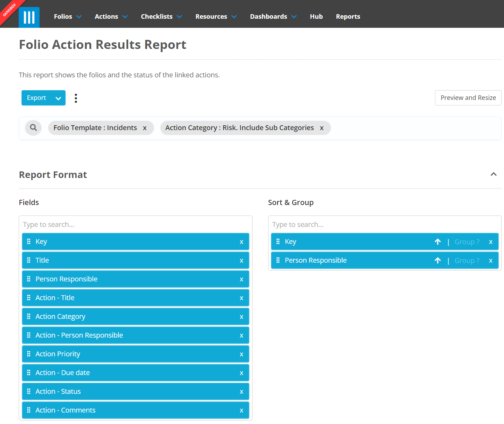504x424 pixels.
Task: Toggle sort direction for Person Responsible sort
Action: click(x=438, y=261)
